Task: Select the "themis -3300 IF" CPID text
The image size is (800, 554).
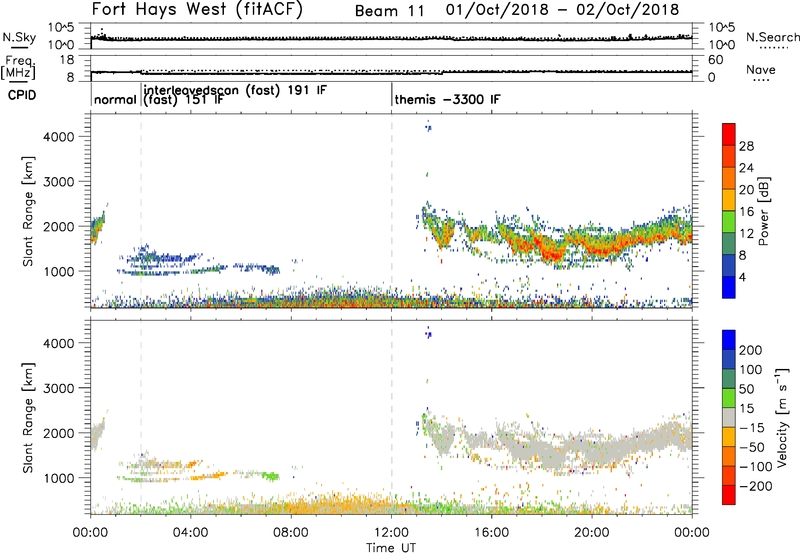Action: pyautogui.click(x=447, y=99)
